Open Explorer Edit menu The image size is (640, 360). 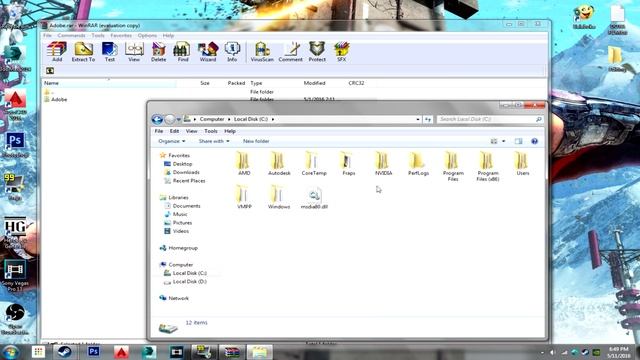(174, 131)
